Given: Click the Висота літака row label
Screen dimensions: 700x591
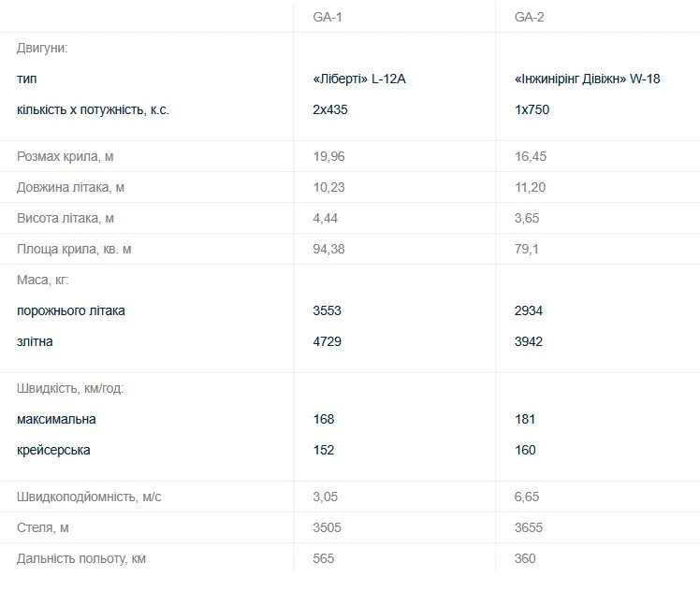Looking at the screenshot, I should [x=66, y=218].
